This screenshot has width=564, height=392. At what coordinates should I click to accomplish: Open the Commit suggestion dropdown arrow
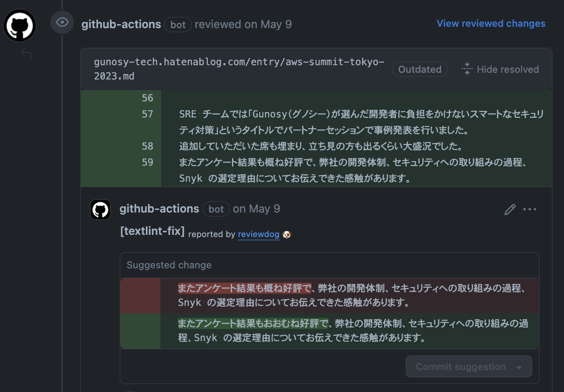coord(518,367)
